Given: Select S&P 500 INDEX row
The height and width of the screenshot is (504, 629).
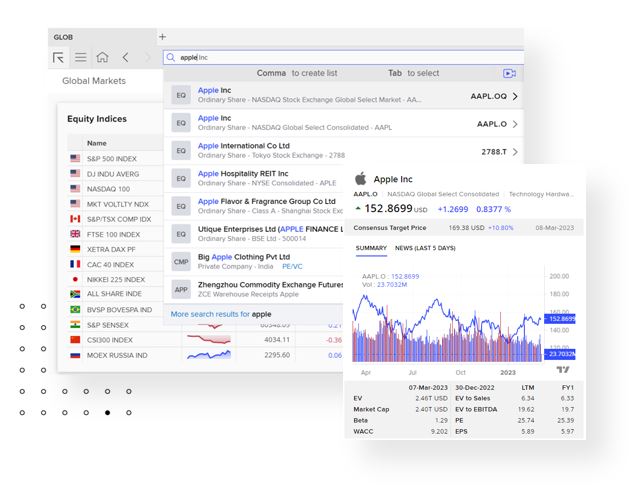Looking at the screenshot, I should [x=111, y=158].
